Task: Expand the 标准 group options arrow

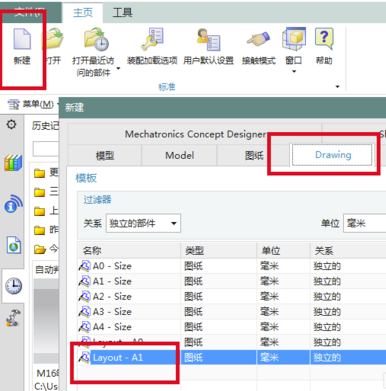Action: 337,87
